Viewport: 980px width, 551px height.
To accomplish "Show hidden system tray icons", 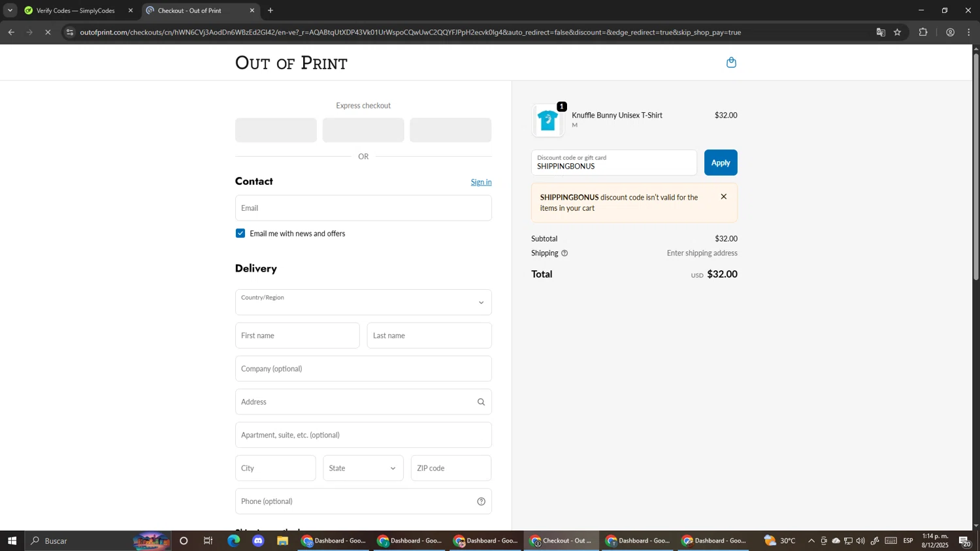I will pyautogui.click(x=811, y=541).
